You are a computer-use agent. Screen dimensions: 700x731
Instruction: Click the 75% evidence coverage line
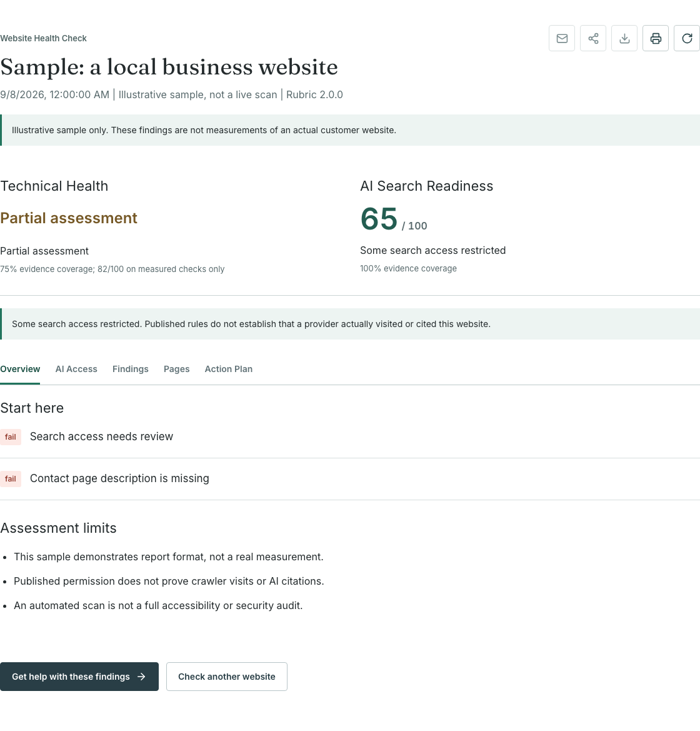point(112,269)
